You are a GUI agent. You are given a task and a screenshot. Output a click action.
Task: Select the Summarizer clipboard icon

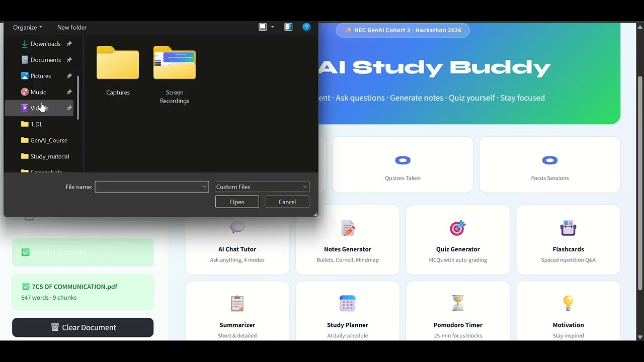coord(237,303)
